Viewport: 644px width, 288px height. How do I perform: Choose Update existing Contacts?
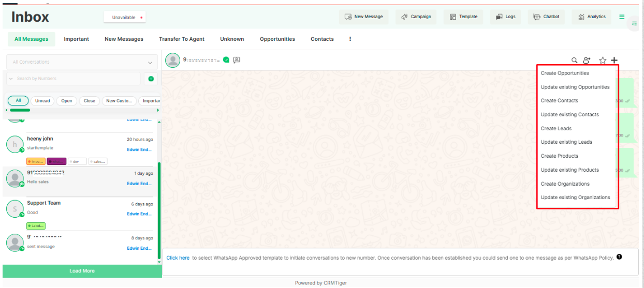coord(570,114)
